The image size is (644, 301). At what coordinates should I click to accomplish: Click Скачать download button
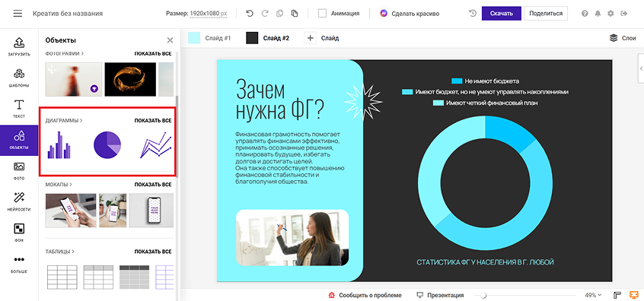coord(502,14)
